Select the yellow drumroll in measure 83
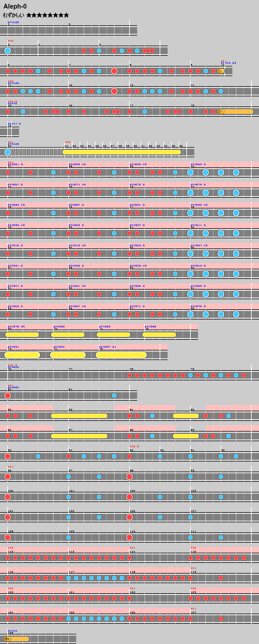 coord(79,416)
